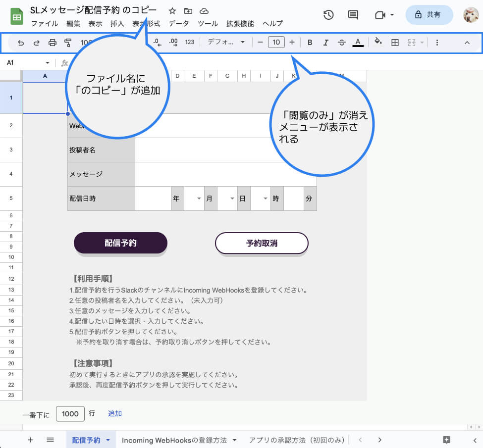Open the ファイル menu
Viewport: 483px width, 448px height.
[x=45, y=24]
